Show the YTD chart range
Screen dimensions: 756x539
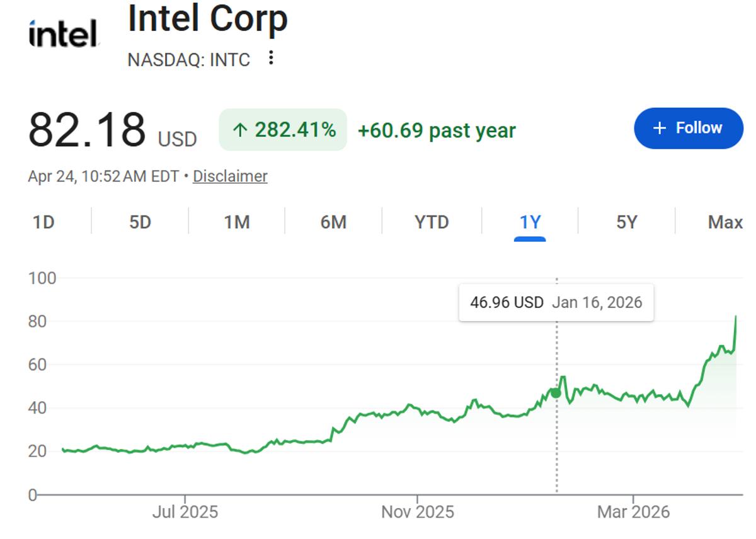tap(432, 222)
